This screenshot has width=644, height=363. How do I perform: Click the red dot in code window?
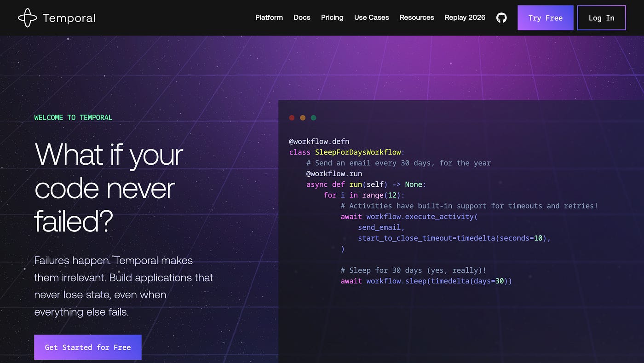pyautogui.click(x=292, y=118)
